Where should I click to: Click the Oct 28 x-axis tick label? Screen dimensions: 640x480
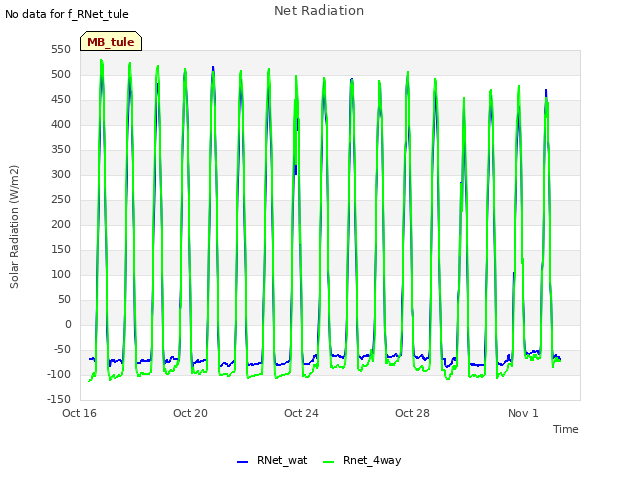[412, 413]
